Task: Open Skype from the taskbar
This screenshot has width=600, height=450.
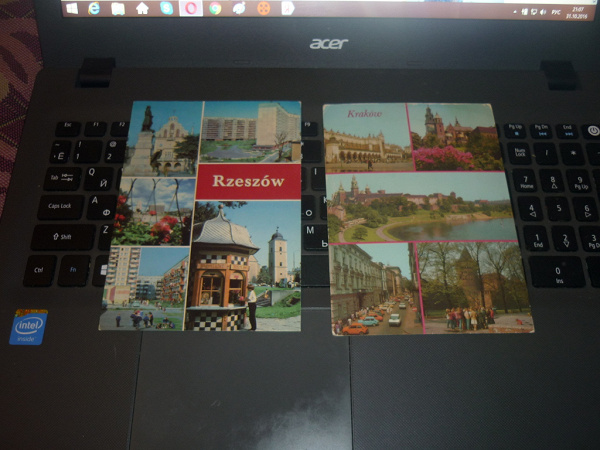Action: 166,8
